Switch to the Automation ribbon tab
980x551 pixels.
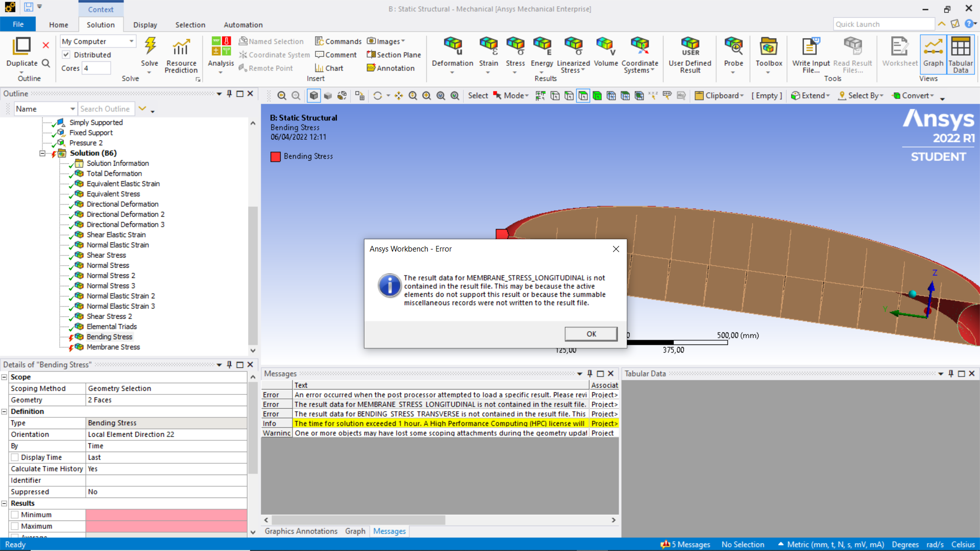point(243,24)
